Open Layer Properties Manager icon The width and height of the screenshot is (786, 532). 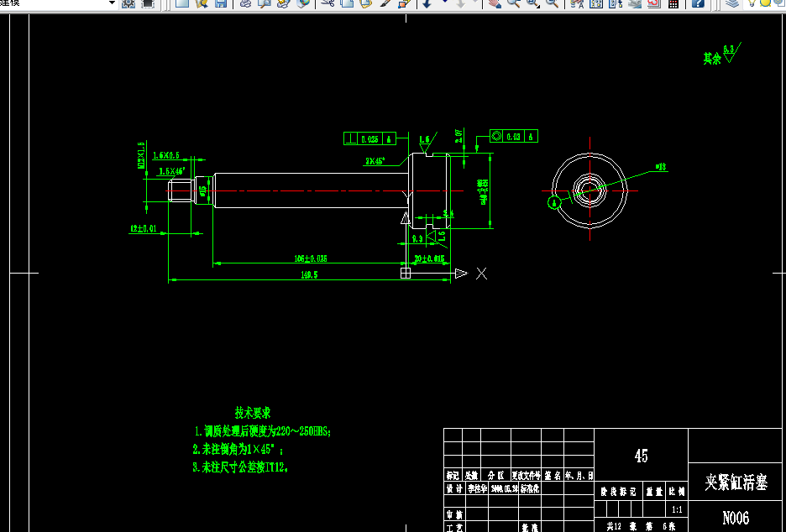point(732,3)
